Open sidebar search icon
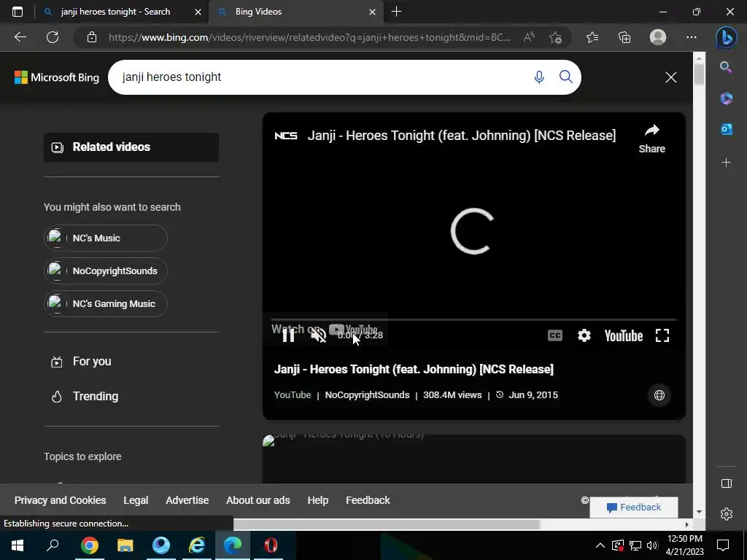This screenshot has height=560, width=747. pyautogui.click(x=726, y=67)
